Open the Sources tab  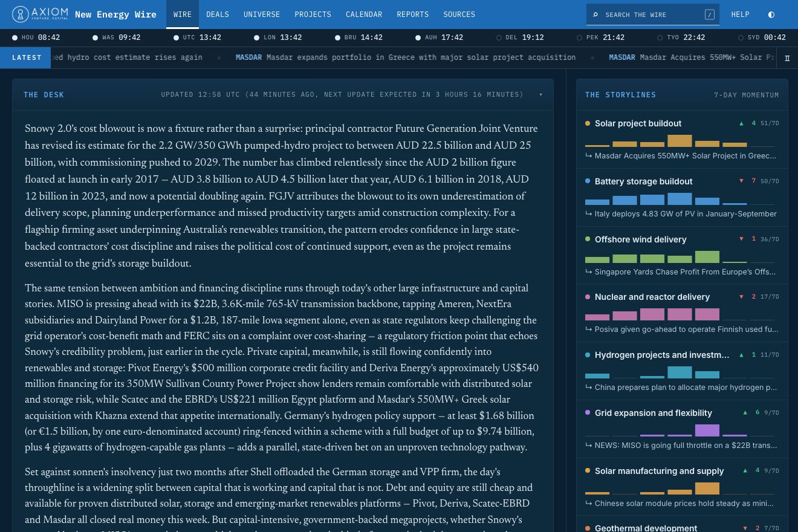459,15
